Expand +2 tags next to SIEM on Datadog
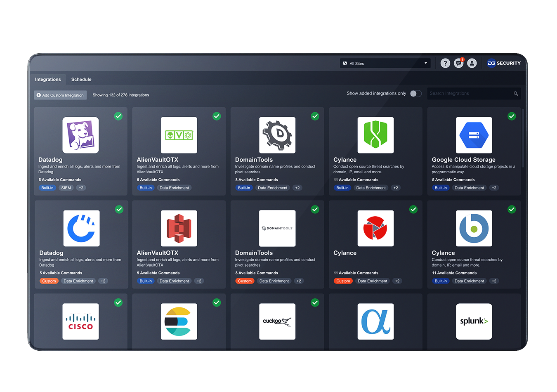The height and width of the screenshot is (392, 557). click(81, 188)
